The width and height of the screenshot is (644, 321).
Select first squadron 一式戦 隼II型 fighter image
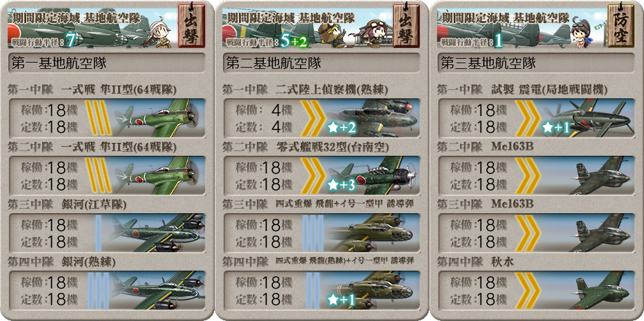(158, 117)
